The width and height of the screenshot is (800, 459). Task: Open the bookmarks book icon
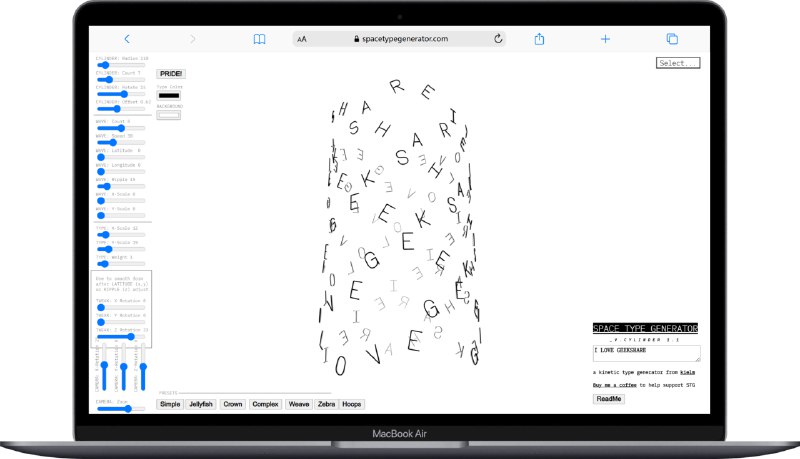[x=259, y=39]
